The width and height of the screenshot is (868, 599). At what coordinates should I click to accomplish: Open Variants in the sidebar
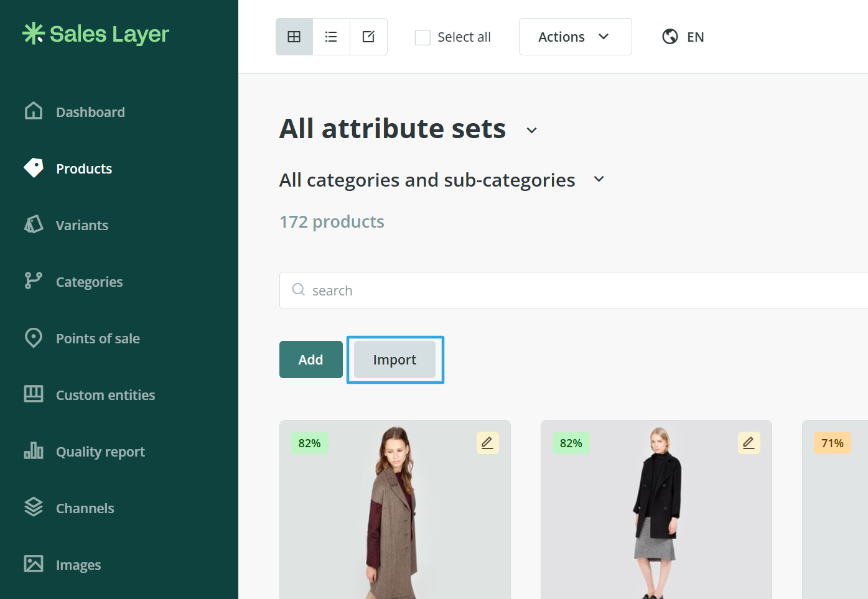(82, 225)
